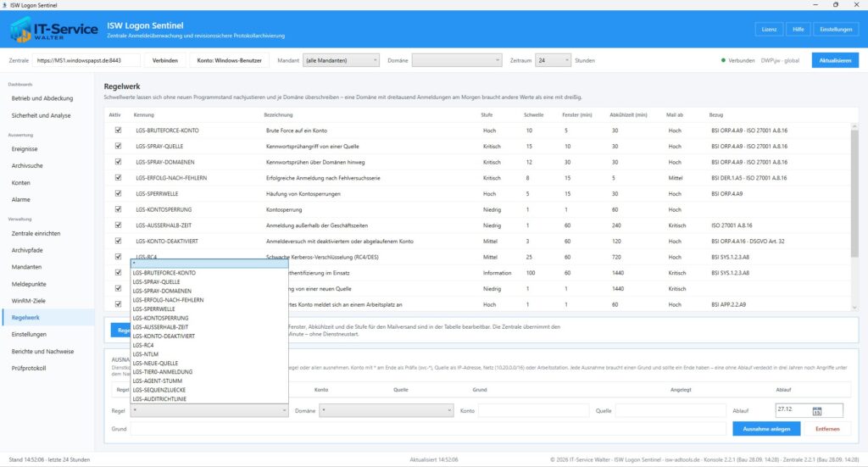The height and width of the screenshot is (467, 868).
Task: Toggle the LGS-SPERRWELLE active checkbox
Action: click(118, 193)
